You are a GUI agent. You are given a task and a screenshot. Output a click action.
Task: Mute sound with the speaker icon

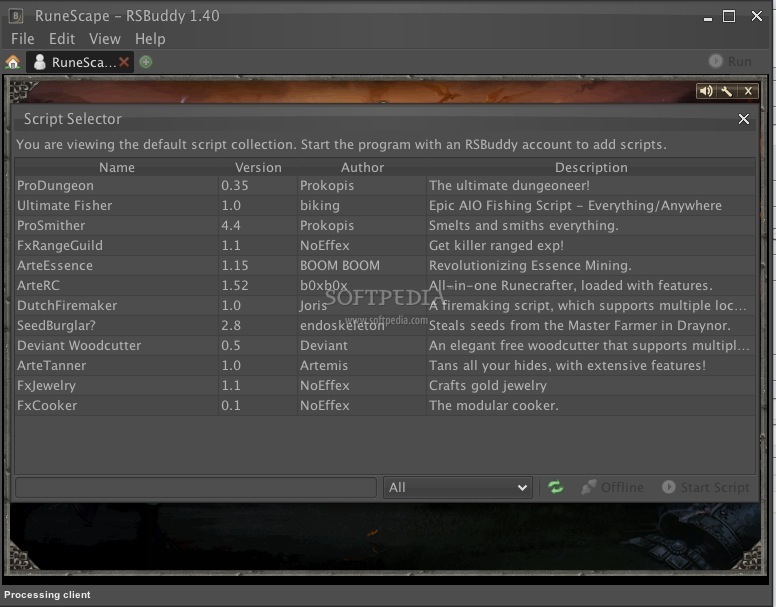[706, 91]
